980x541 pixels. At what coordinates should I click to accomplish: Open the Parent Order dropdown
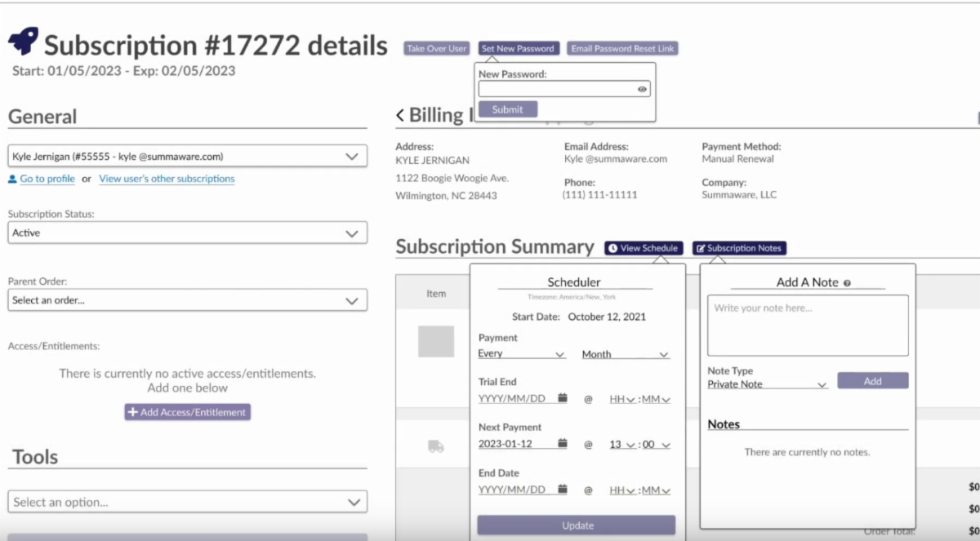pos(188,300)
